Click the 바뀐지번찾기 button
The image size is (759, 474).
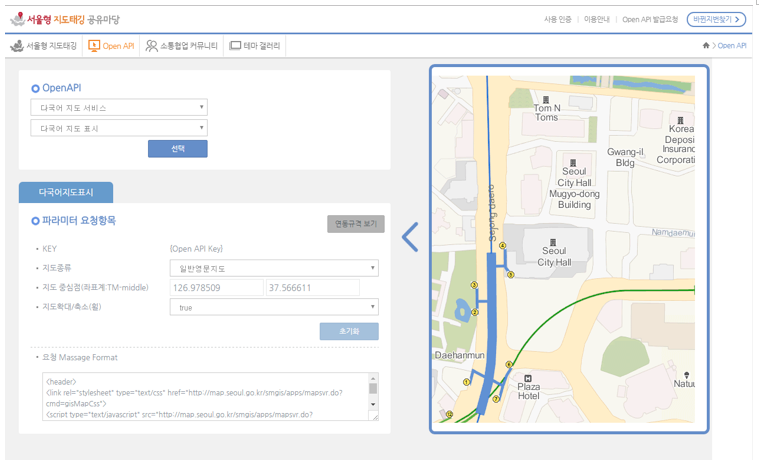click(716, 19)
